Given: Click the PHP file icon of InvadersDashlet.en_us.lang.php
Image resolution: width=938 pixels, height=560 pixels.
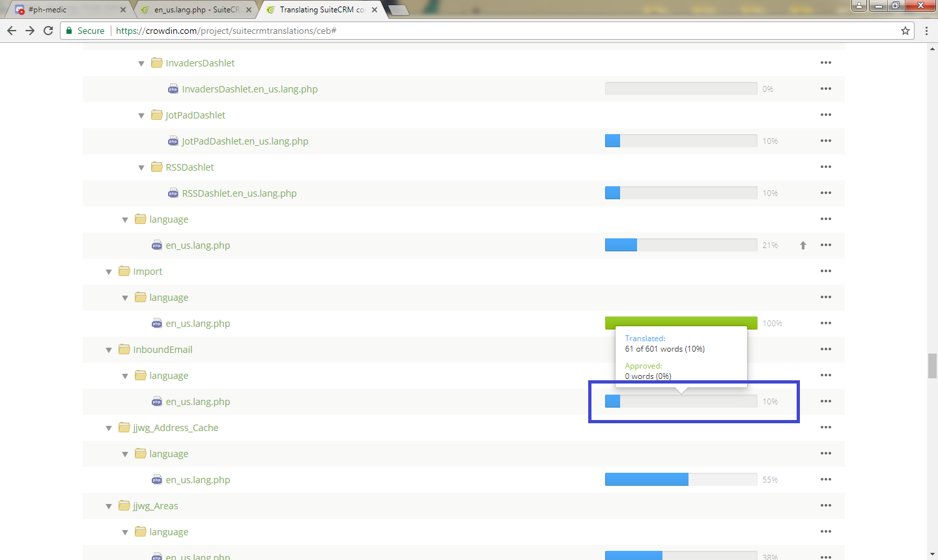Looking at the screenshot, I should coord(173,89).
